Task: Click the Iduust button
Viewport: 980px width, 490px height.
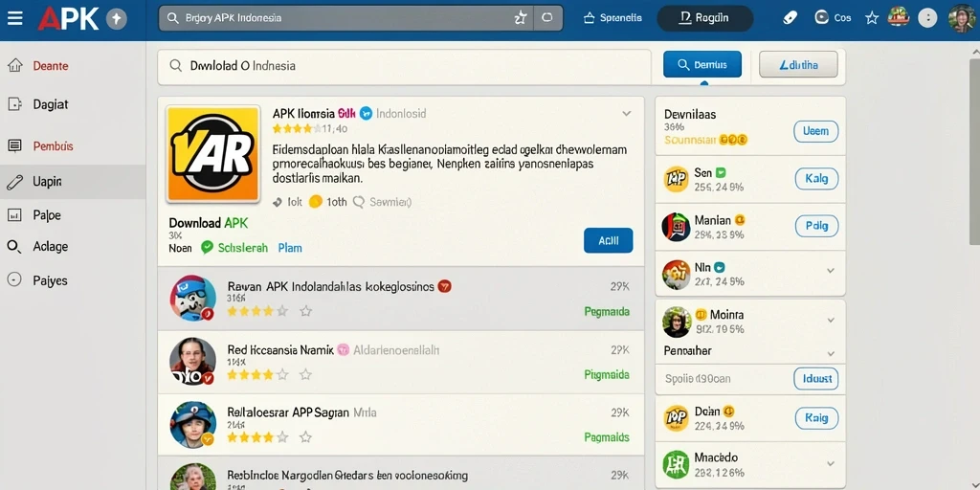Action: coord(815,379)
